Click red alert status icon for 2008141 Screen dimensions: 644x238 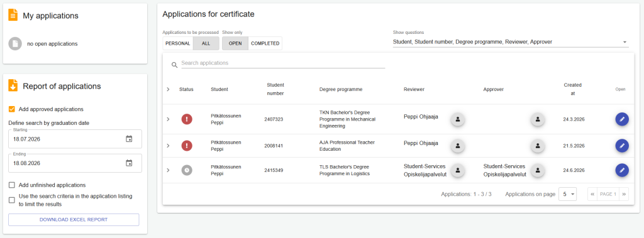click(187, 146)
